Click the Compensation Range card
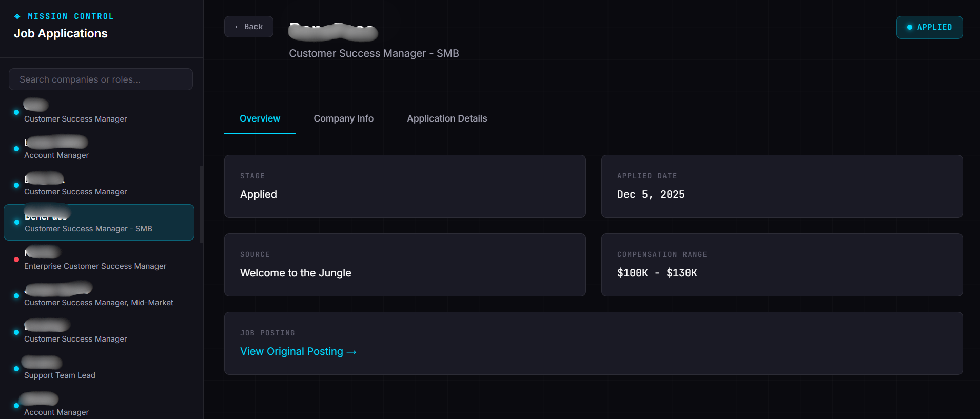 click(x=781, y=265)
